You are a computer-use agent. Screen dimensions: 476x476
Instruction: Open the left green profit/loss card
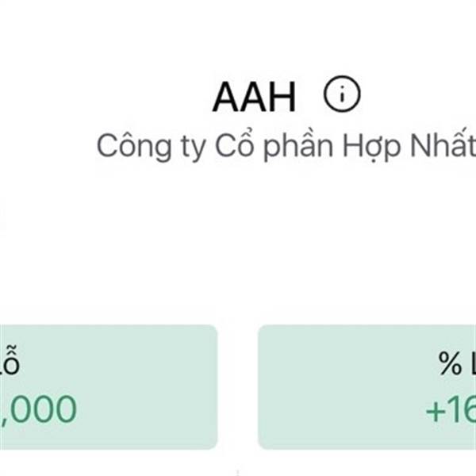pos(108,386)
